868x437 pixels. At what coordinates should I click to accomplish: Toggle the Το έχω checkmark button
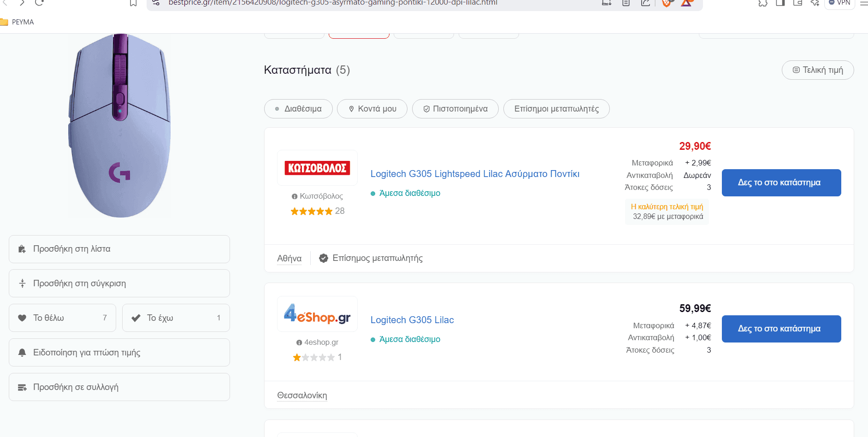[176, 318]
